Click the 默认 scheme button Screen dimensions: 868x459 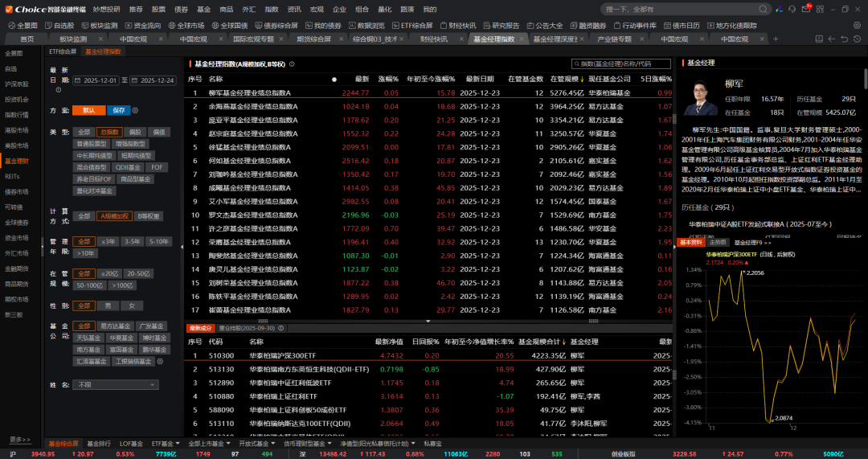88,110
